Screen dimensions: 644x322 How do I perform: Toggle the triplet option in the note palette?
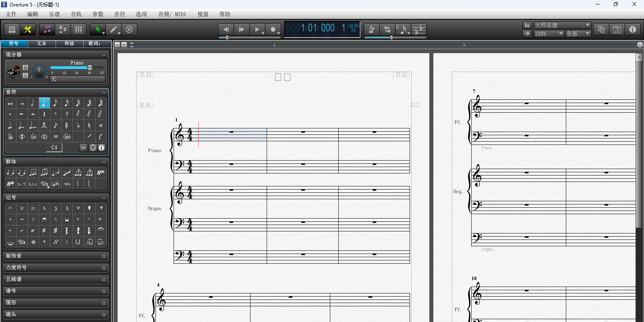tap(44, 126)
